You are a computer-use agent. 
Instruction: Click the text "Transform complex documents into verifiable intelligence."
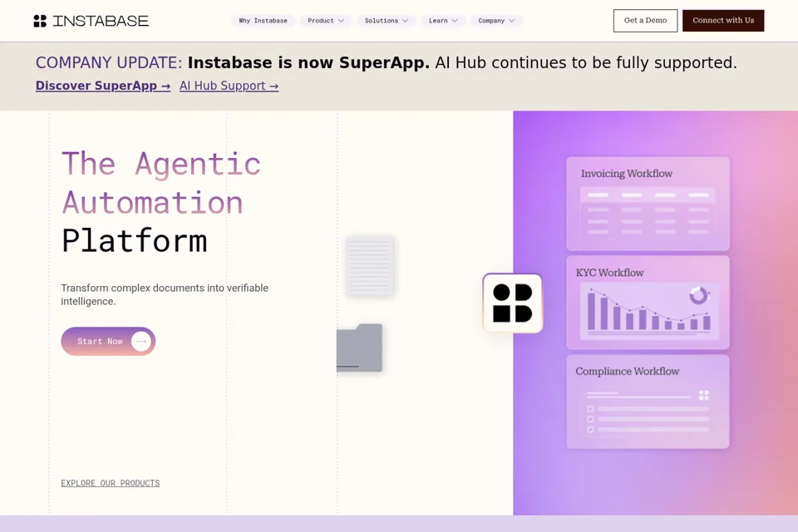coord(165,294)
